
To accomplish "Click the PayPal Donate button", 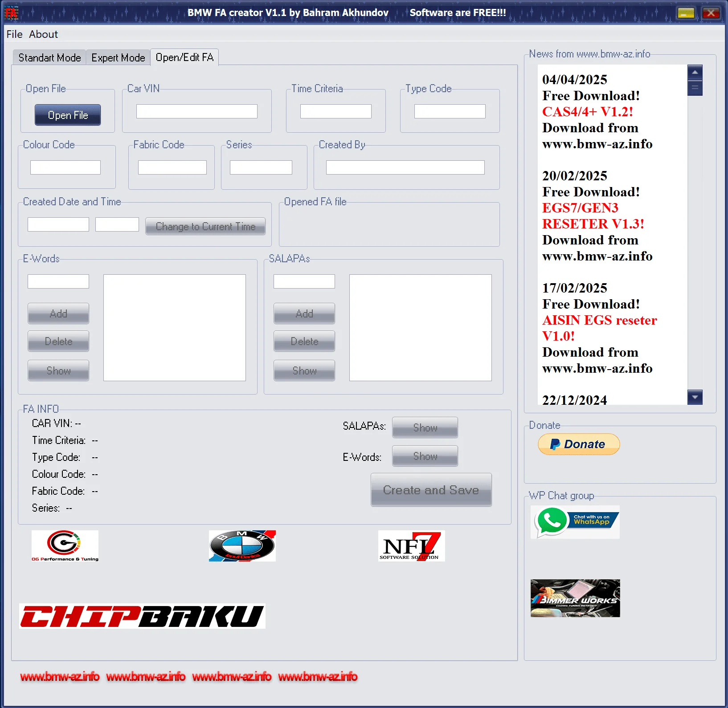I will click(579, 444).
